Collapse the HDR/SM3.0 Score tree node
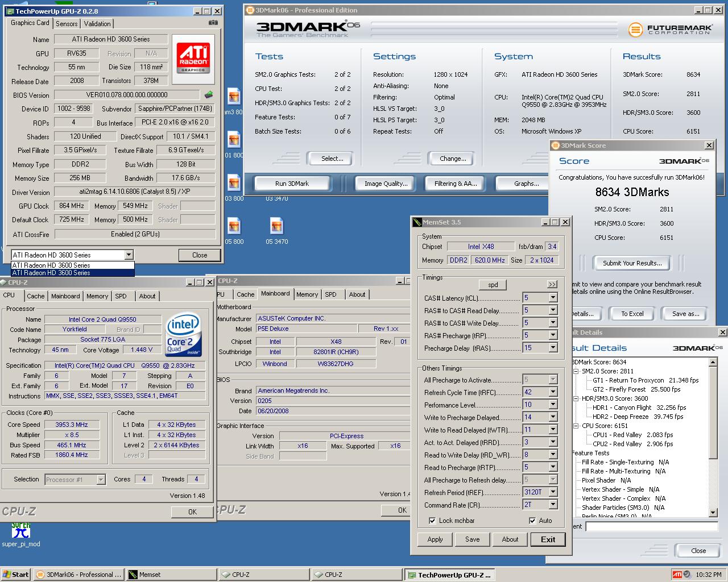Screen dimensions: 728x582 coord(576,398)
